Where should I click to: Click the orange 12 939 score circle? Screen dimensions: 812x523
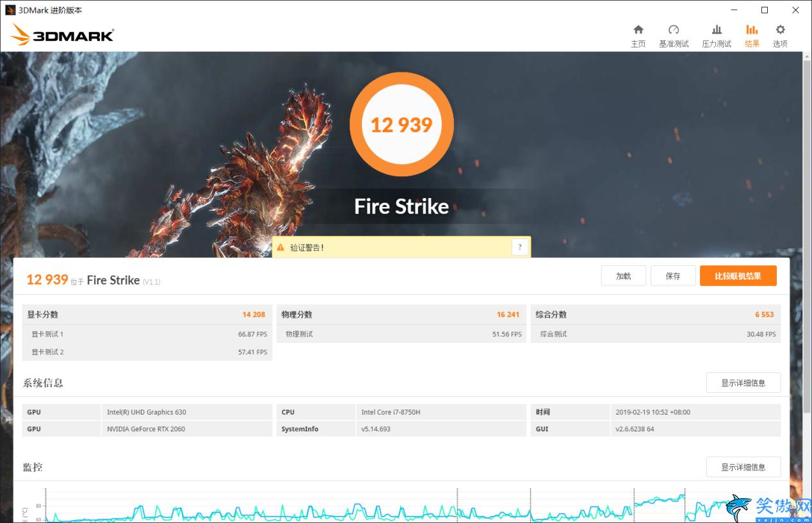(402, 124)
